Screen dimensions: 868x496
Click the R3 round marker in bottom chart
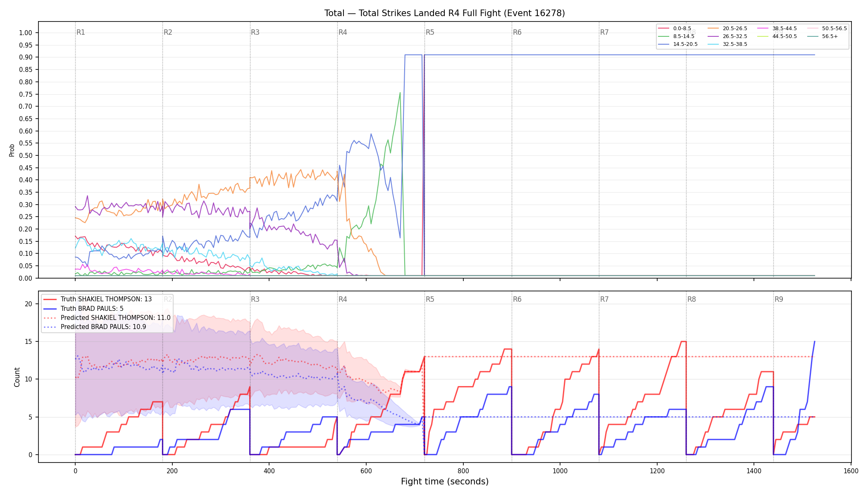pyautogui.click(x=255, y=299)
